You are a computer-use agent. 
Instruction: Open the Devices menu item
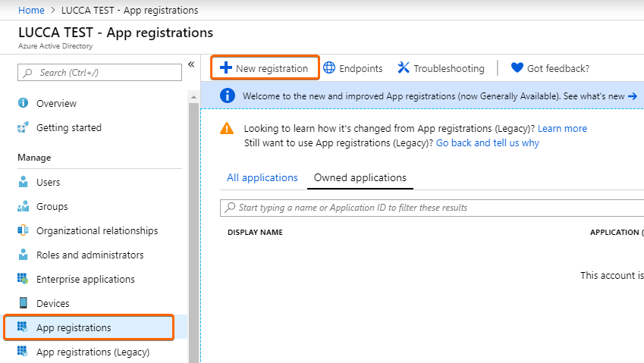pyautogui.click(x=52, y=303)
